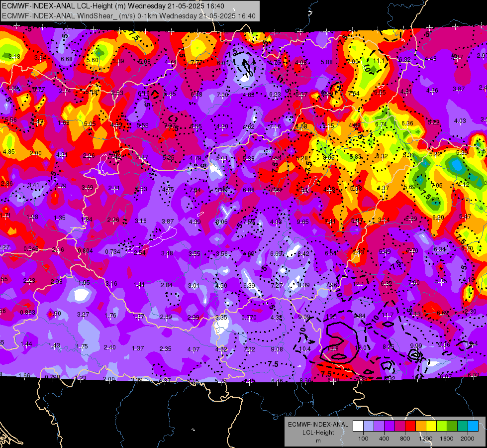The width and height of the screenshot is (487, 448).
Task: Click the 9.65 grid point value
Action: pos(303,222)
